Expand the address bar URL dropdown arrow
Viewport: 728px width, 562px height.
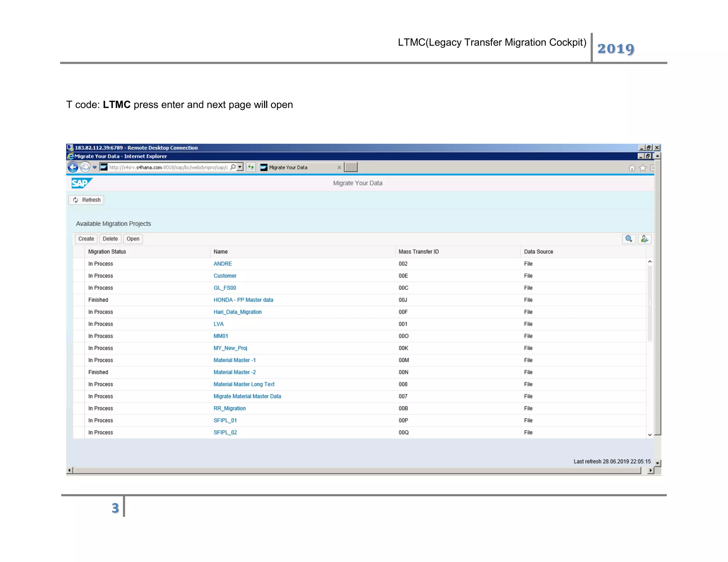pos(240,167)
